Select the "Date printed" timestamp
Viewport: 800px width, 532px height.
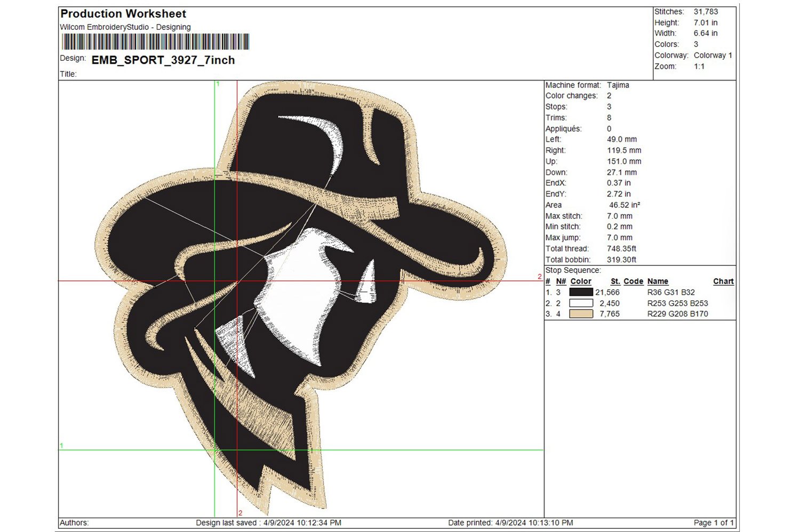pos(534,523)
